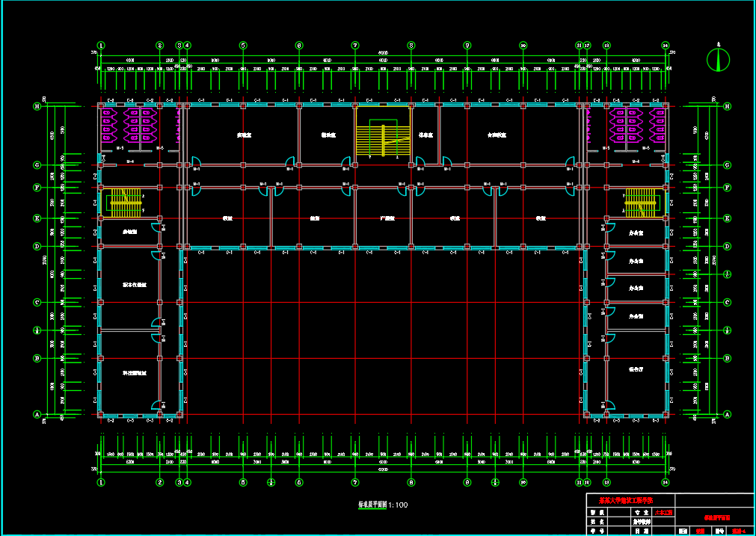Select the central staircase symbol
The image size is (756, 536).
(383, 138)
